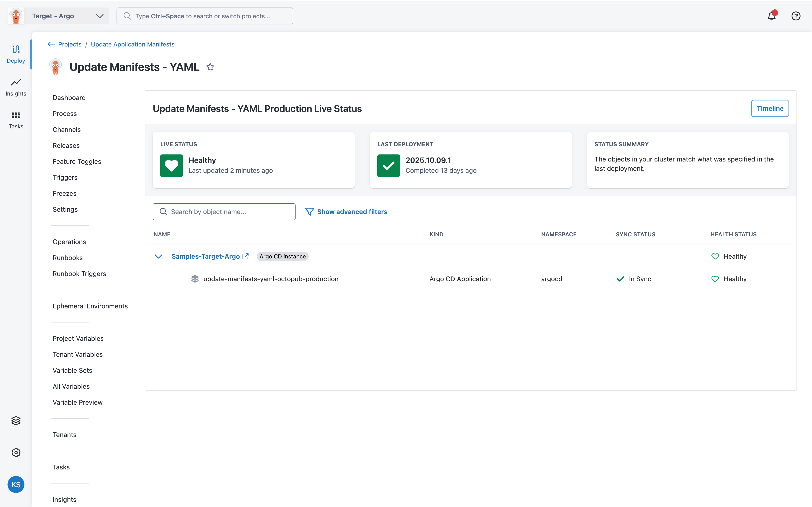
Task: Expand the Operations section in the sidebar
Action: coord(69,242)
